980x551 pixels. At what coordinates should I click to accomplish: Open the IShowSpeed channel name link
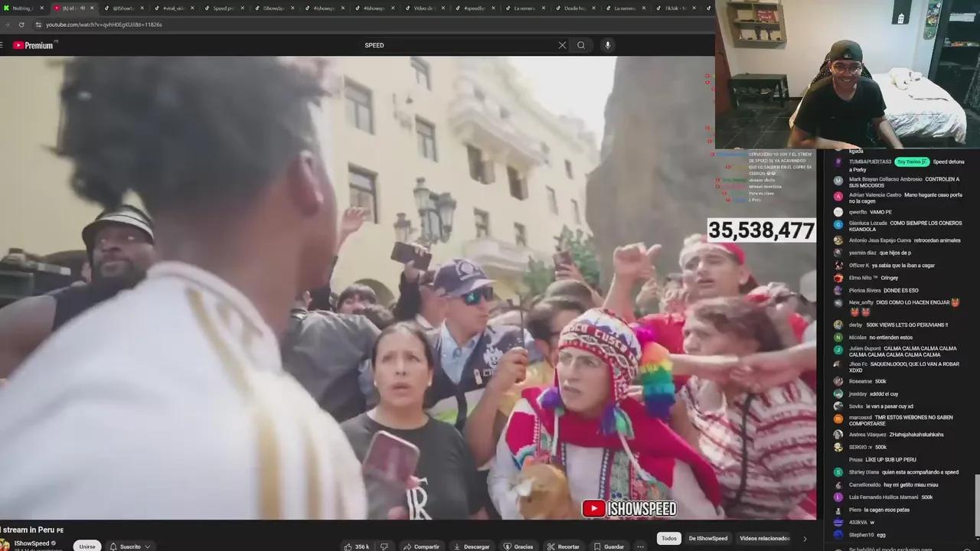(32, 543)
